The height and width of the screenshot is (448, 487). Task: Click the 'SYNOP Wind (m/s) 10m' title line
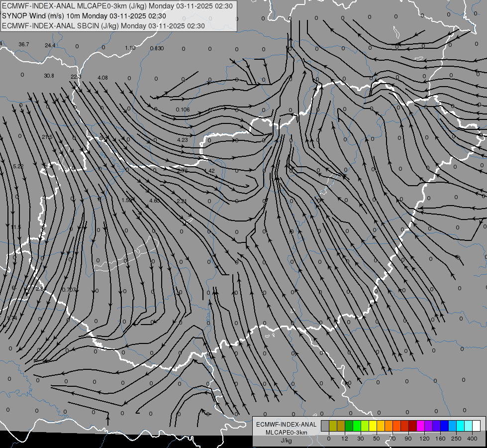pos(84,16)
